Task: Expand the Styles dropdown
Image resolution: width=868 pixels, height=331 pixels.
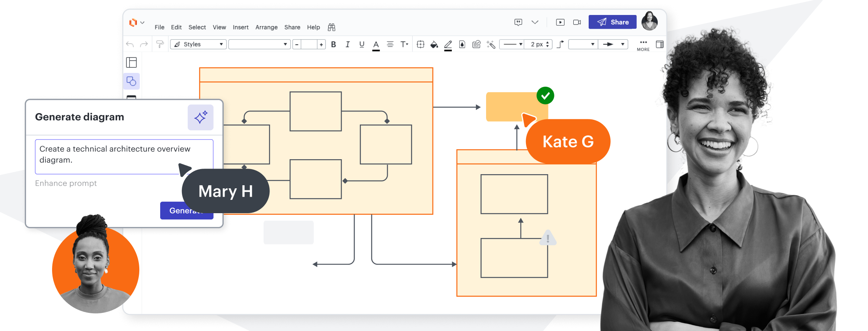Action: pos(198,45)
